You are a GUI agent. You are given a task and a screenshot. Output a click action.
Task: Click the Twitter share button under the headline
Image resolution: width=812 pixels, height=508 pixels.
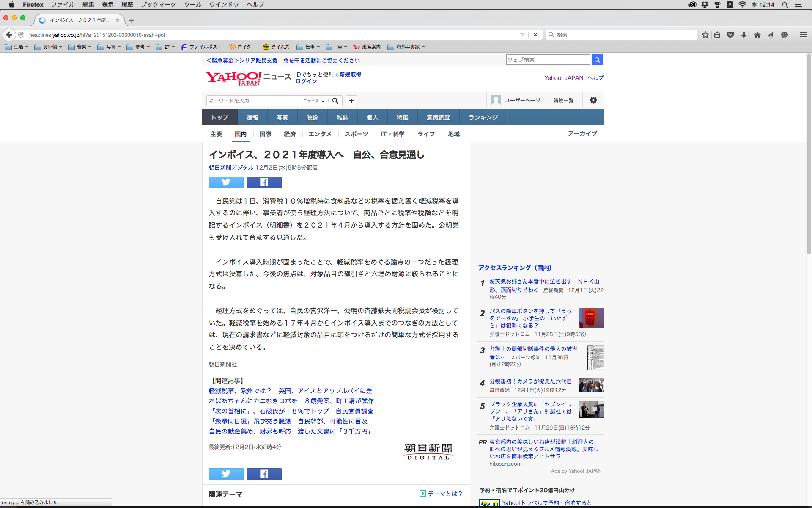(226, 182)
